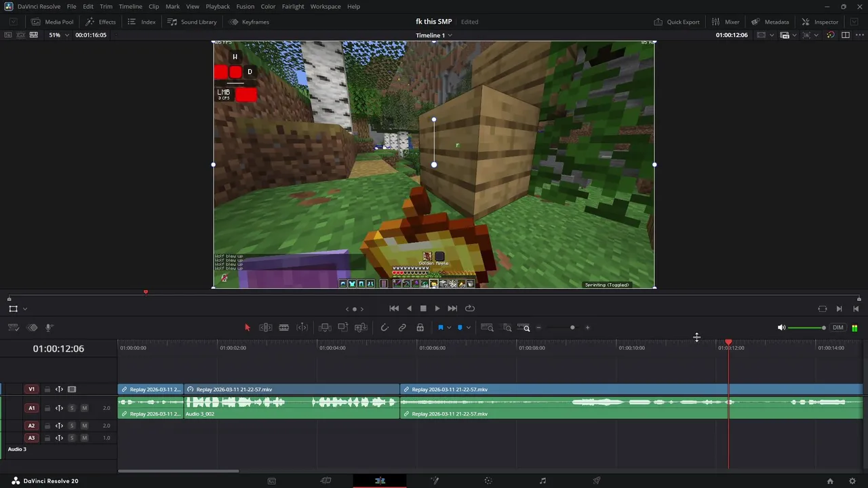868x488 pixels.
Task: Mute track A1 with M button
Action: click(x=84, y=408)
